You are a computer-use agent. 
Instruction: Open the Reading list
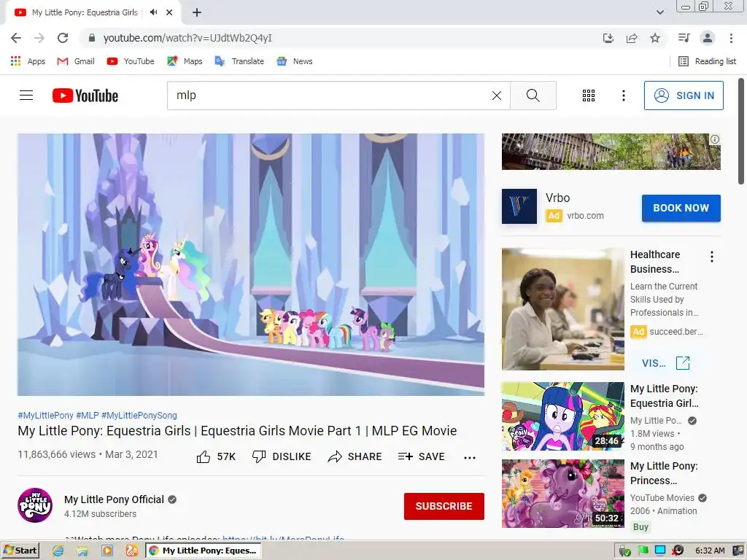click(707, 61)
